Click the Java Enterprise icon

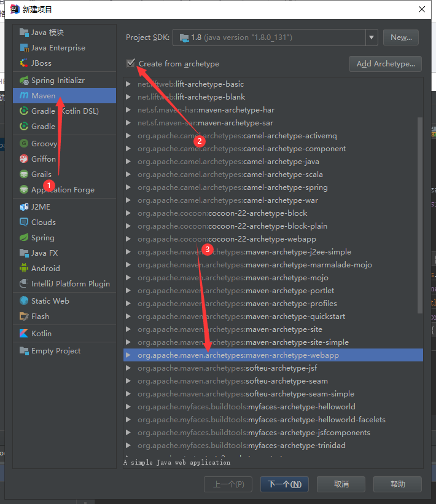point(24,47)
